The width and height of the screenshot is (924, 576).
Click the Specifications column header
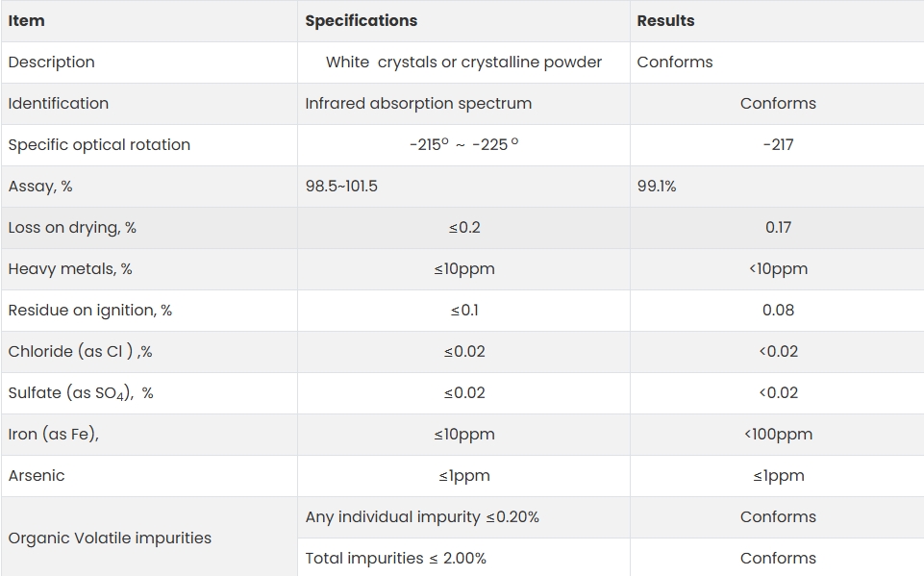coord(361,20)
